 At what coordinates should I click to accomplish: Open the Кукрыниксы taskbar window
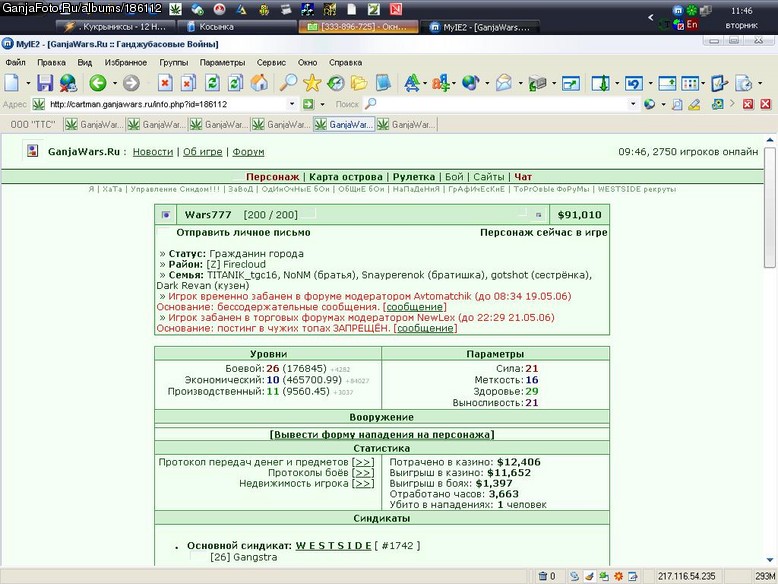click(x=116, y=27)
